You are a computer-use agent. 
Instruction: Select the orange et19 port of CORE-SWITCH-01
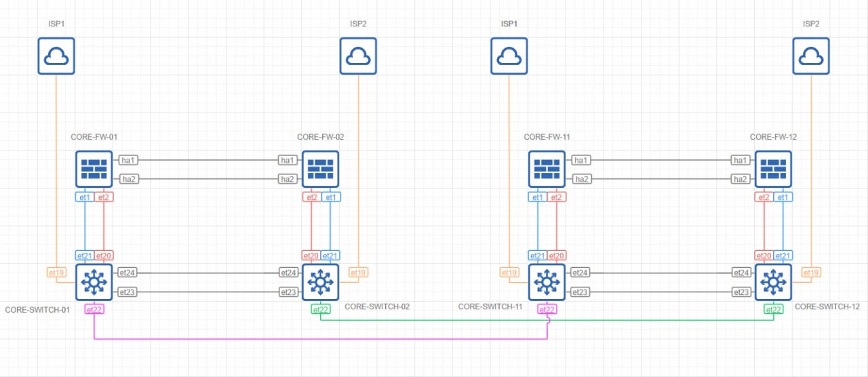coord(57,273)
